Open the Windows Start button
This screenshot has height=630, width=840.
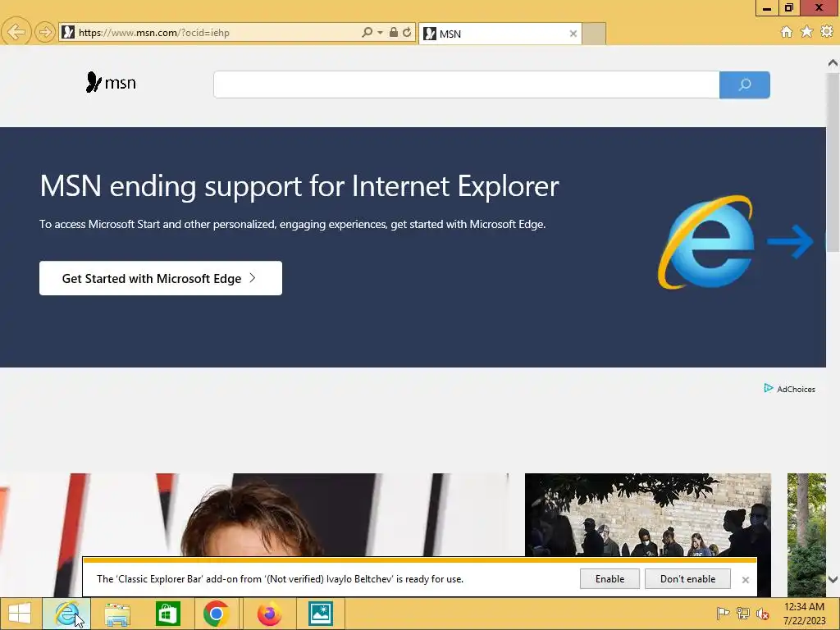[20, 614]
